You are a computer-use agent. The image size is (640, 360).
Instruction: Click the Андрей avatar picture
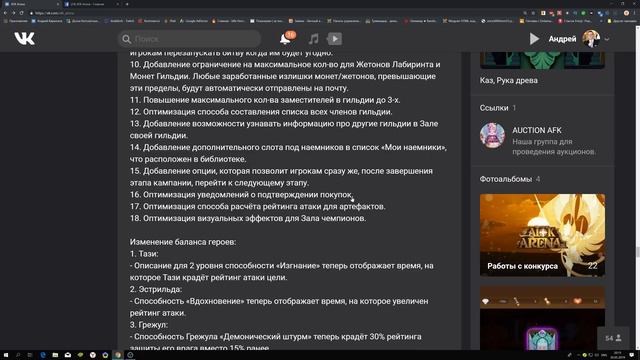[591, 39]
